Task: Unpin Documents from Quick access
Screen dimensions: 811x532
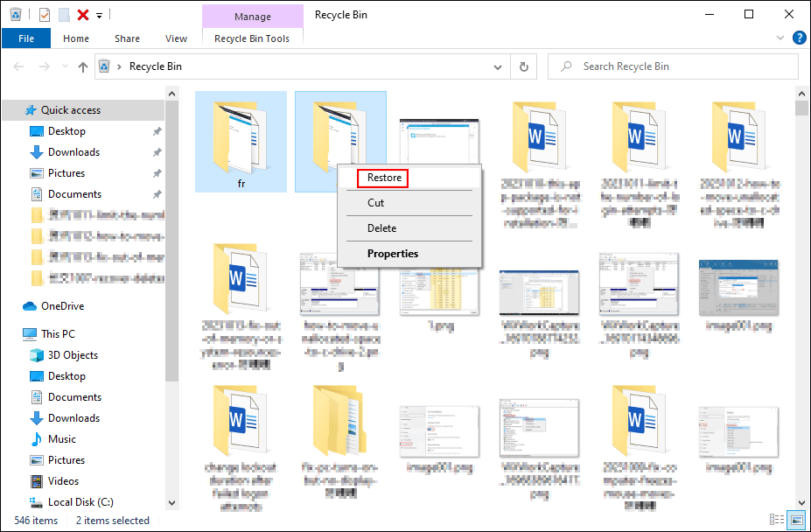Action: 156,193
